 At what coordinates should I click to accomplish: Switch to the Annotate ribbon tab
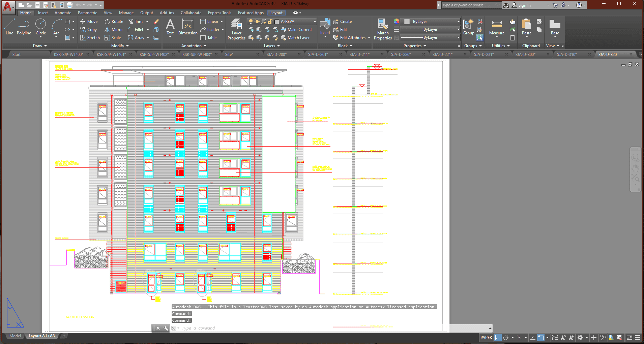click(63, 13)
